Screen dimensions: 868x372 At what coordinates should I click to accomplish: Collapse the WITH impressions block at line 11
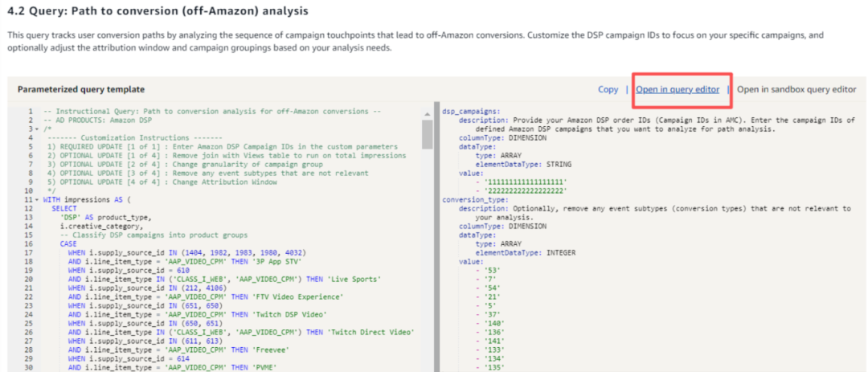tap(36, 200)
